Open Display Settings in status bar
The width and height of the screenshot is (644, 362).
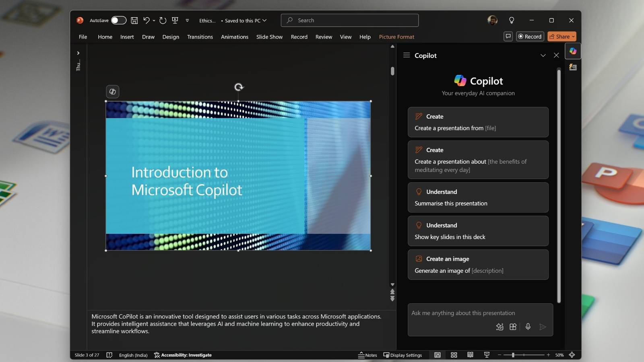(x=402, y=355)
